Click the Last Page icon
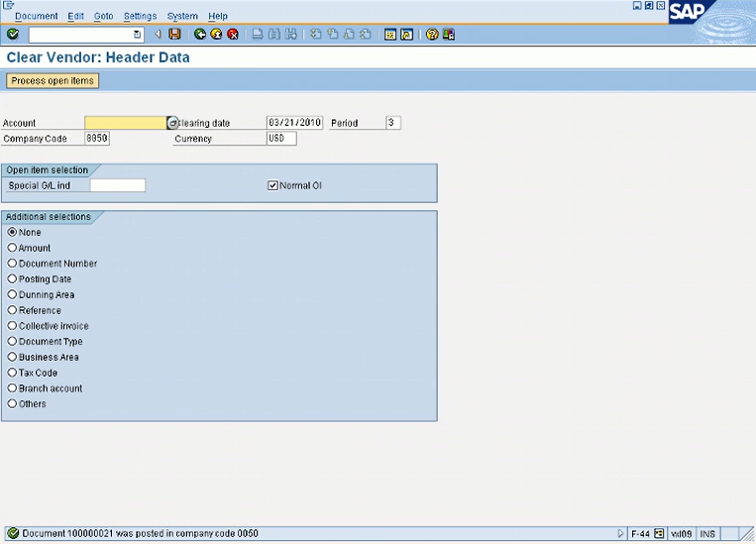 pos(366,35)
